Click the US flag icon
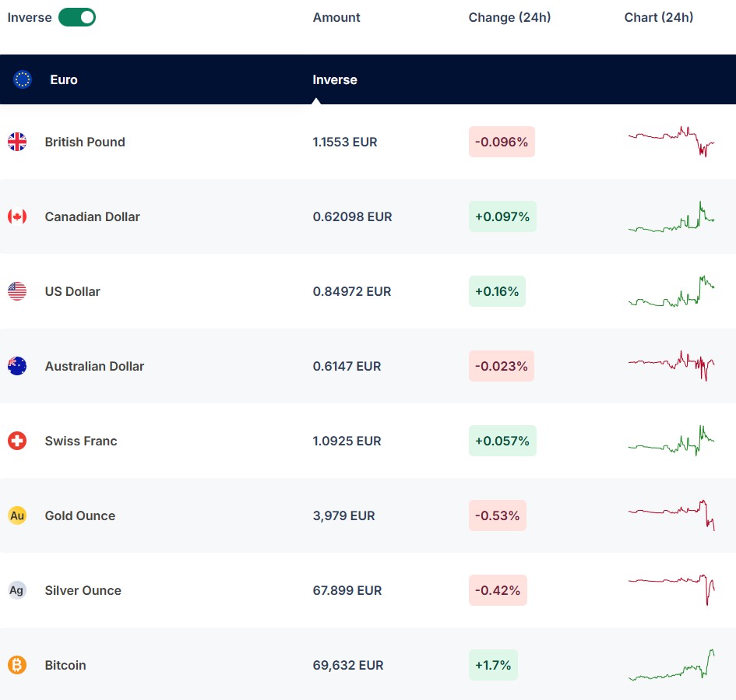The image size is (736, 700). [17, 291]
